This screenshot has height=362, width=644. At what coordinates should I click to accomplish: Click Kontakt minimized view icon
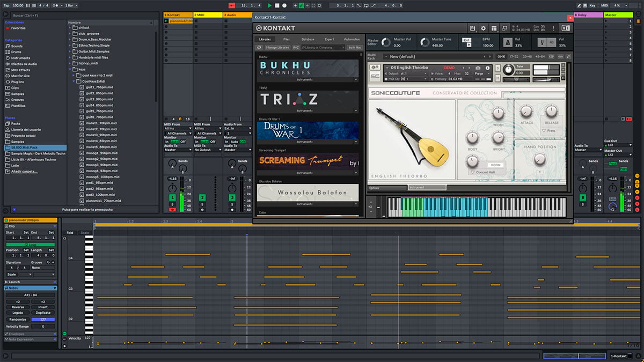(x=504, y=28)
